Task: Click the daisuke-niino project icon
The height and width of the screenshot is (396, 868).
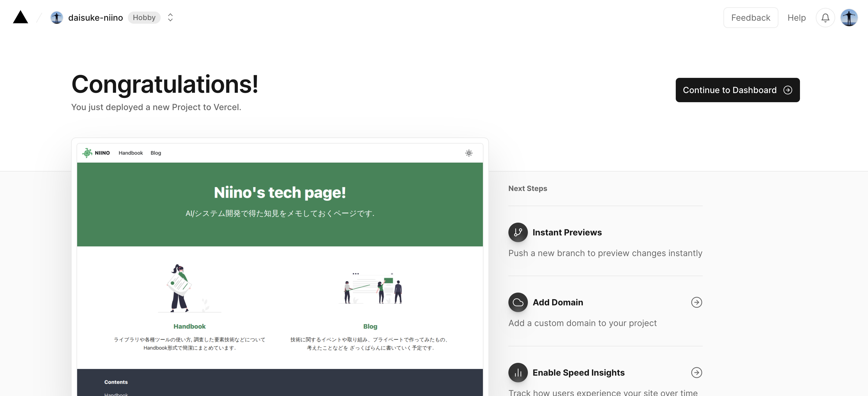Action: [56, 17]
